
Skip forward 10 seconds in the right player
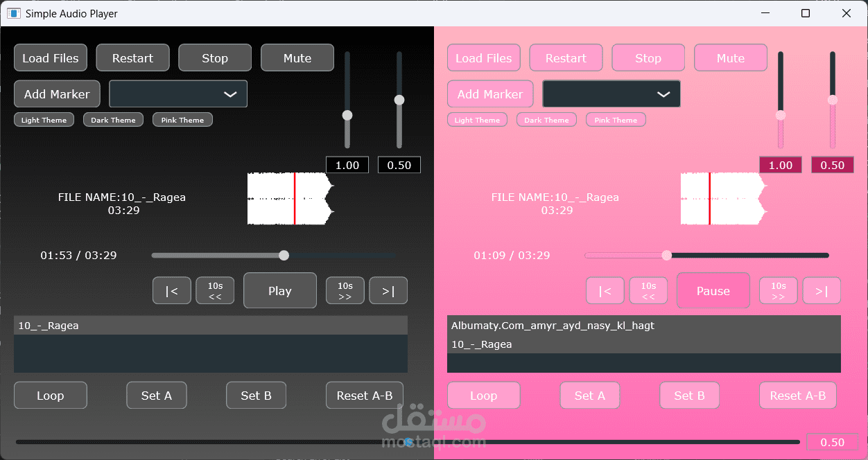point(778,290)
